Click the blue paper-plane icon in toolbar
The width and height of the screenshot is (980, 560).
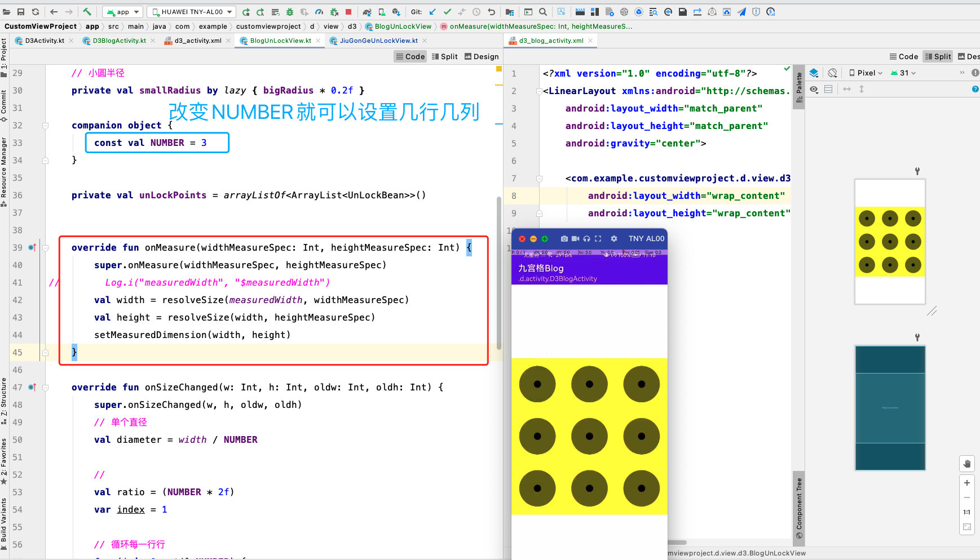741,12
